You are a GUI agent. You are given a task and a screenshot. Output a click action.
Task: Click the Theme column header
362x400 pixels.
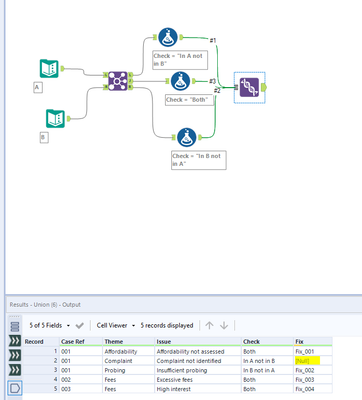tap(129, 342)
